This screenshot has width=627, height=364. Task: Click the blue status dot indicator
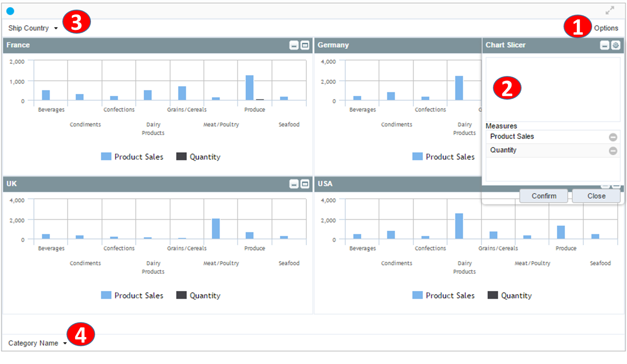tap(10, 11)
